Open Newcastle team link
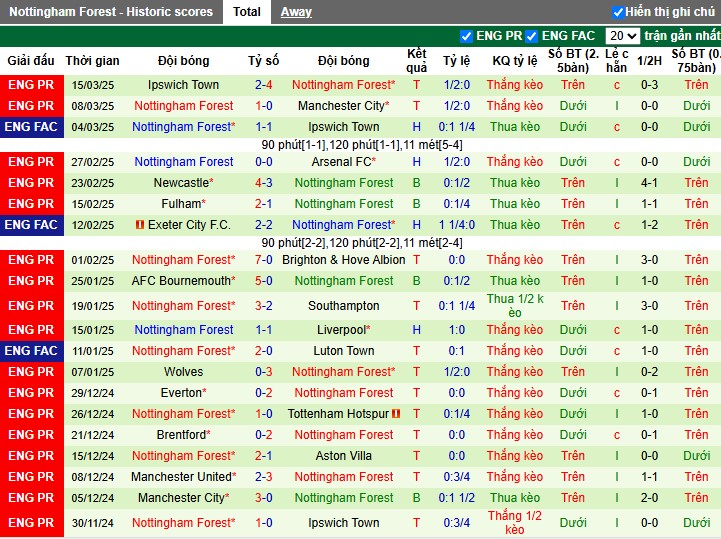Viewport: 721px width, 539px height. (x=183, y=183)
